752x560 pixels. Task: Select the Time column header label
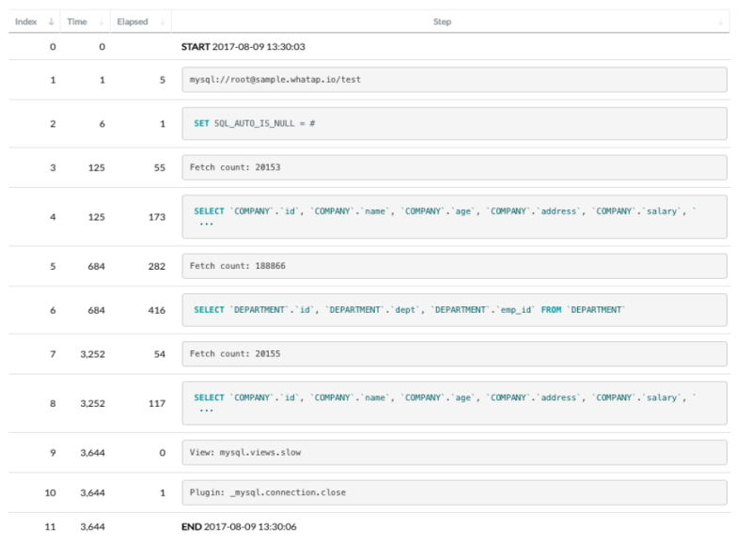click(75, 22)
